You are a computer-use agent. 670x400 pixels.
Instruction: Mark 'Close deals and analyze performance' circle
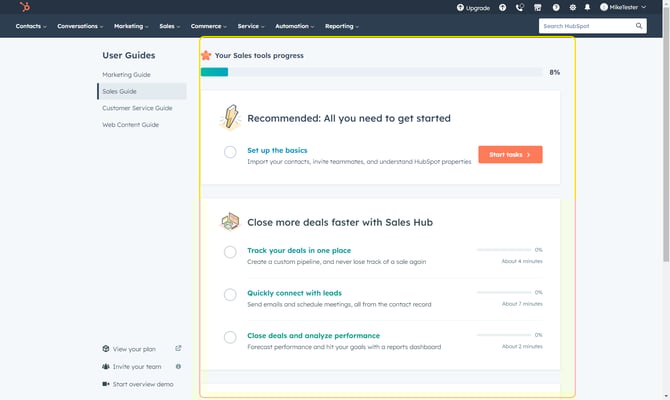[230, 338]
